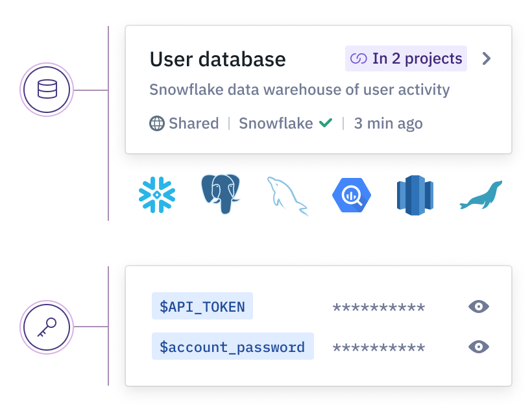
Task: Reveal the $account_password value with eye icon
Action: click(479, 347)
